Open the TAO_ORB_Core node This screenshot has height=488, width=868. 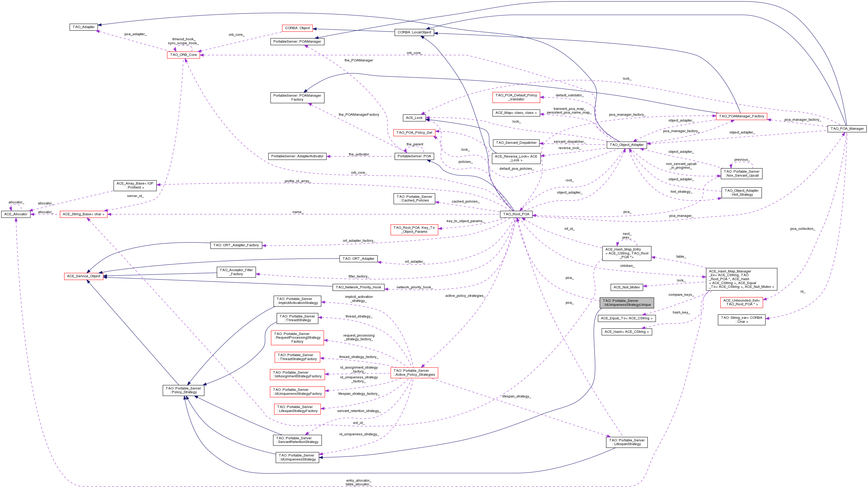[x=183, y=55]
